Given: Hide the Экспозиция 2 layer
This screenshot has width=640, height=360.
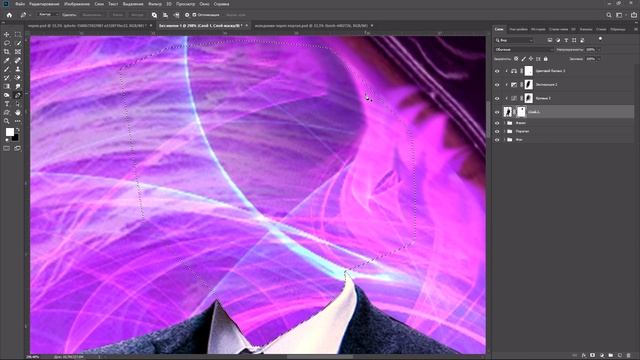Looking at the screenshot, I should (497, 84).
